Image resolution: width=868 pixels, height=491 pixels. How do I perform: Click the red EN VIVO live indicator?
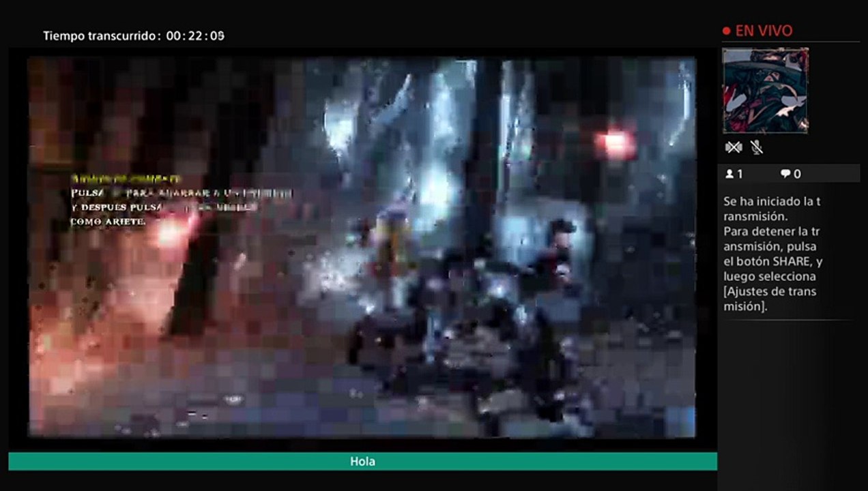point(757,31)
